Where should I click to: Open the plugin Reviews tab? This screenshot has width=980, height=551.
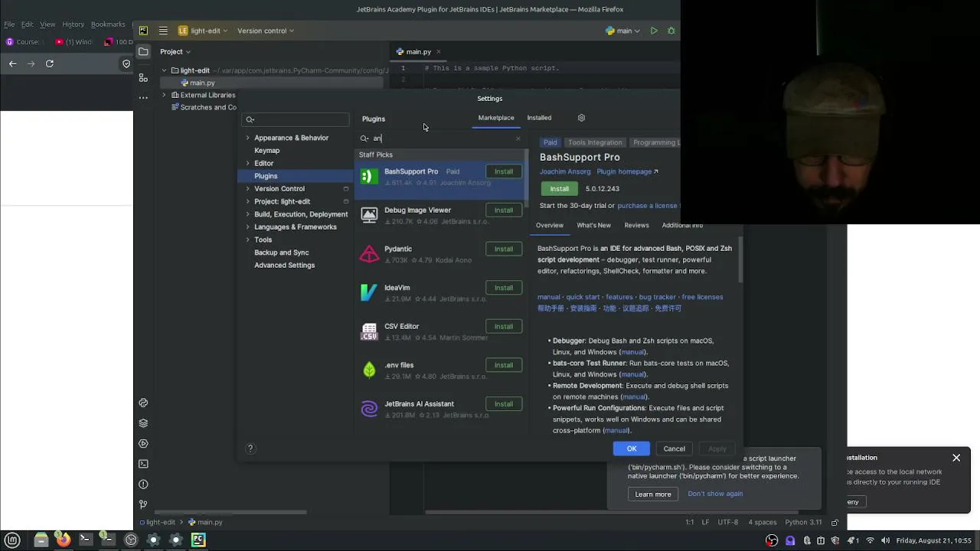(x=636, y=225)
